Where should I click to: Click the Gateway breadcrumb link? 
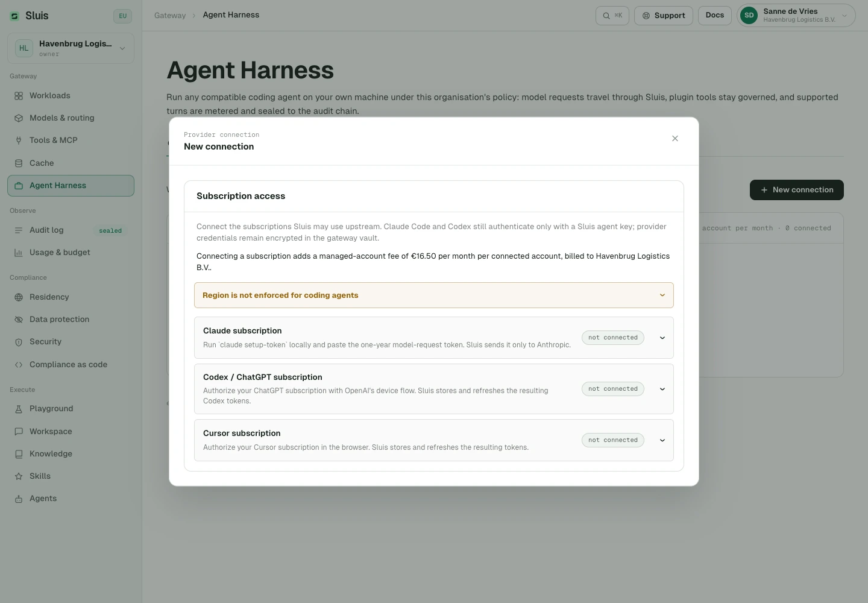point(170,16)
